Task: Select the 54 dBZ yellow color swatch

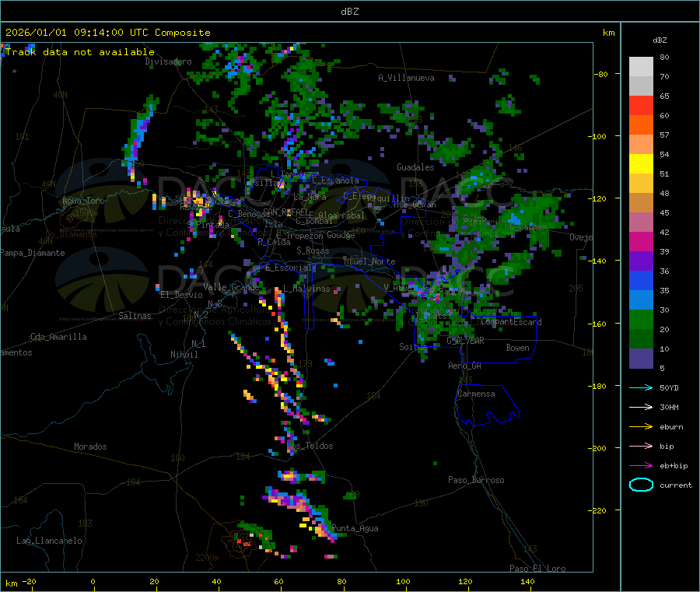Action: [641, 164]
